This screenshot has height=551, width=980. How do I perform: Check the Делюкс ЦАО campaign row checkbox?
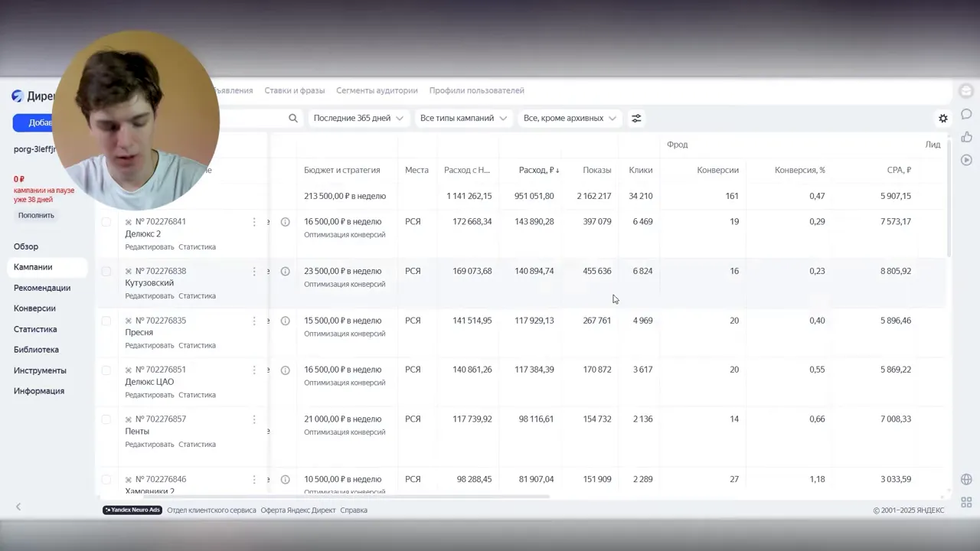click(106, 370)
